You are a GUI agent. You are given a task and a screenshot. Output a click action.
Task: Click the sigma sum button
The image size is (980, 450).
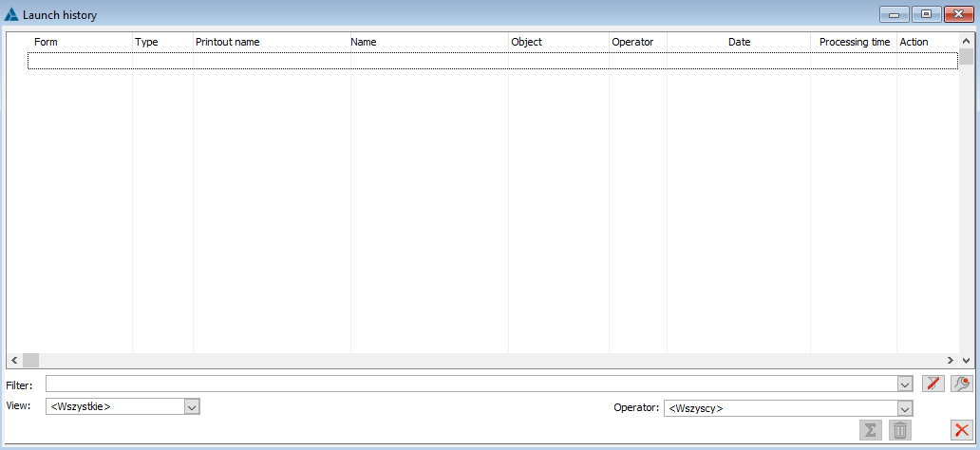click(869, 430)
